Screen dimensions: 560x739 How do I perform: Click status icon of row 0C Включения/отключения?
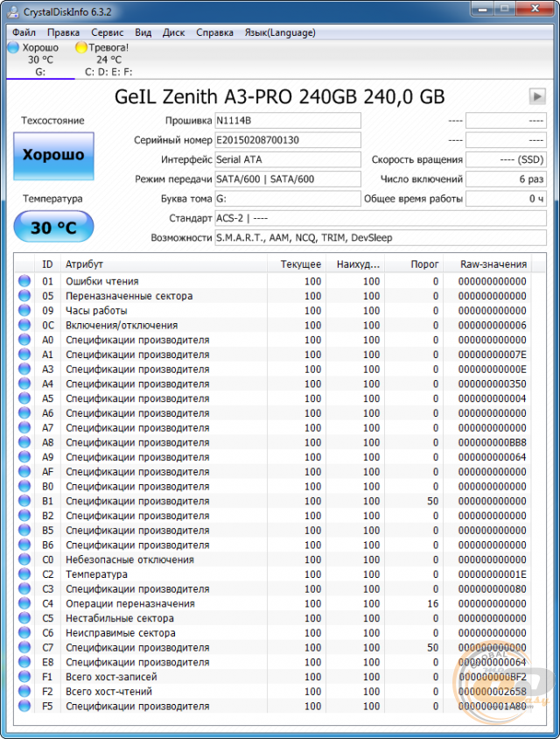tap(24, 325)
